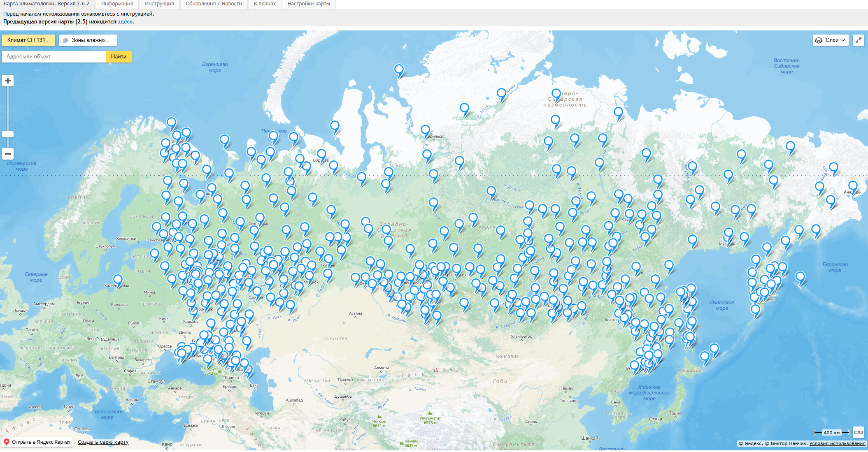
Task: Click the zoom in plus button
Action: 8,81
